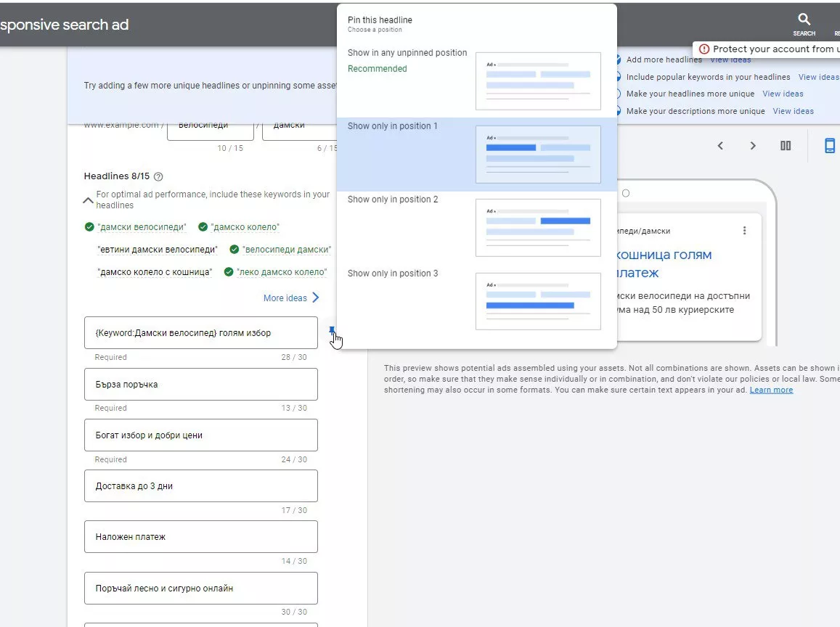Viewport: 840px width, 627px height.
Task: Select Show only in position 2
Action: pos(477,228)
